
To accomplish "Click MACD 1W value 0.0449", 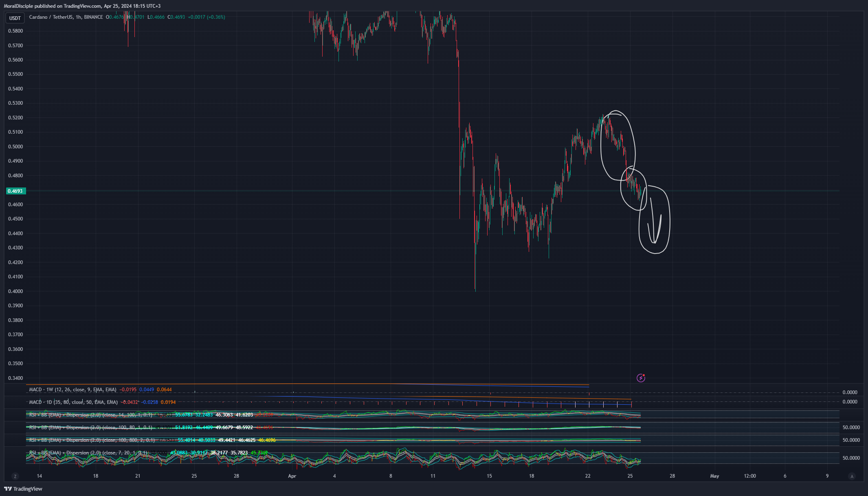I will [147, 390].
